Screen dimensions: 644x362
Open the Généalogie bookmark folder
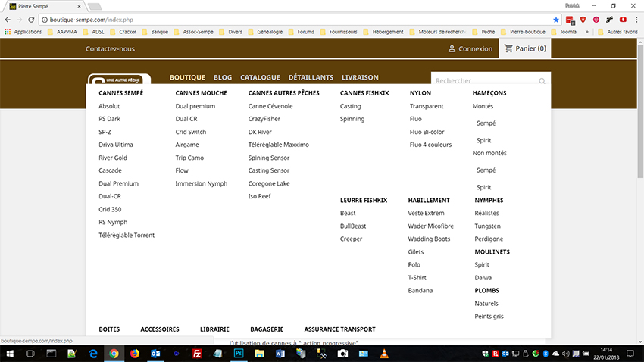pyautogui.click(x=265, y=32)
